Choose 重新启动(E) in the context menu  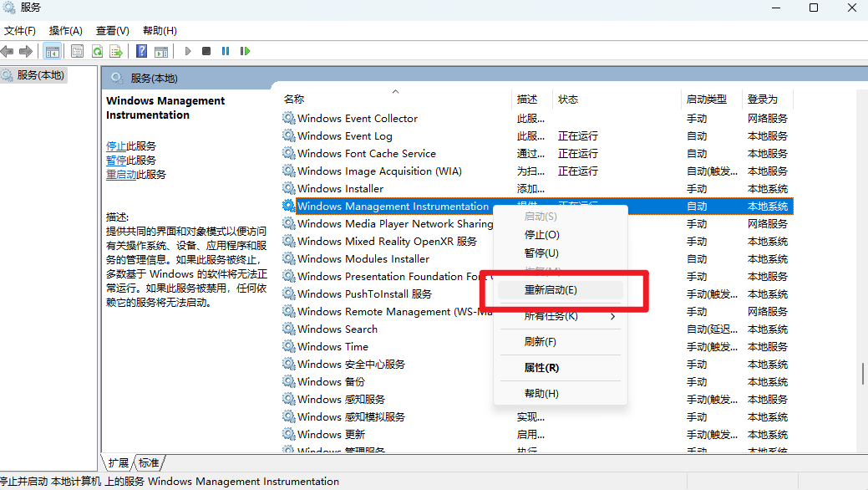click(561, 290)
